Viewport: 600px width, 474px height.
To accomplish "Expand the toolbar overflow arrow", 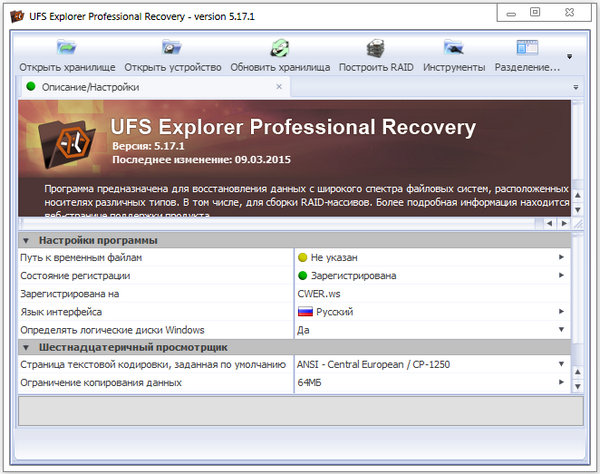I will [570, 57].
